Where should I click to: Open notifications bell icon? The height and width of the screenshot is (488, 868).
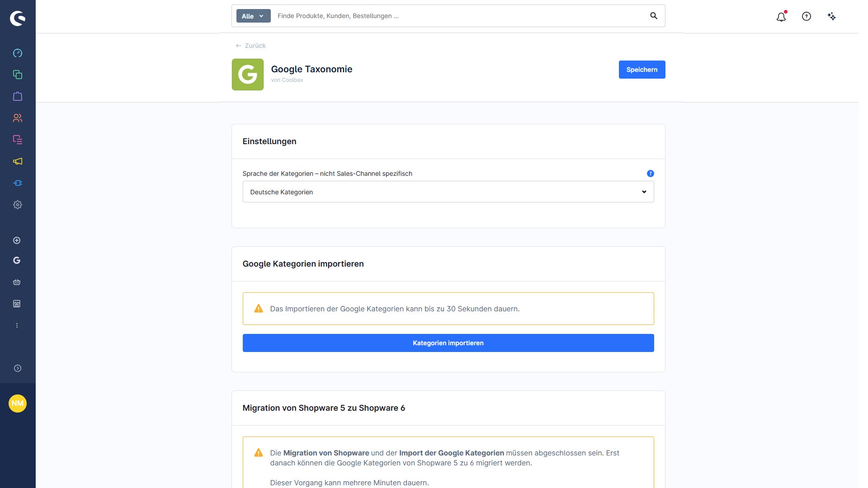click(781, 16)
